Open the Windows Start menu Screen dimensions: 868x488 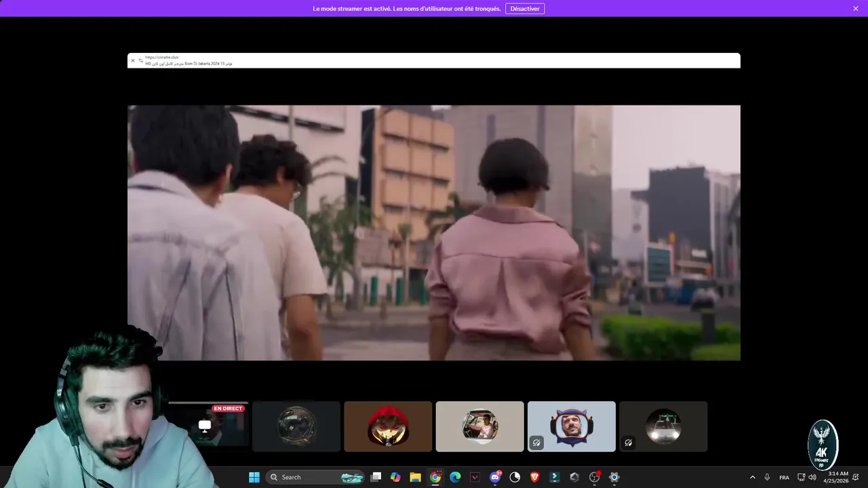click(x=254, y=477)
